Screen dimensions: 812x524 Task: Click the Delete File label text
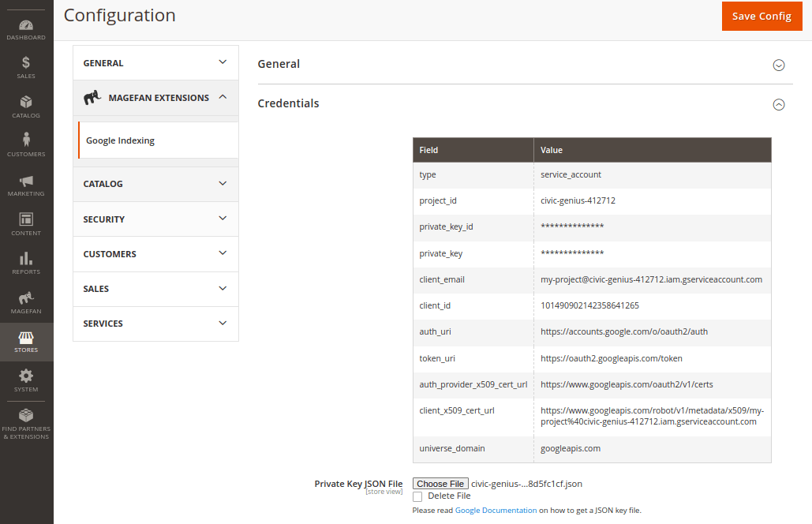pyautogui.click(x=449, y=496)
